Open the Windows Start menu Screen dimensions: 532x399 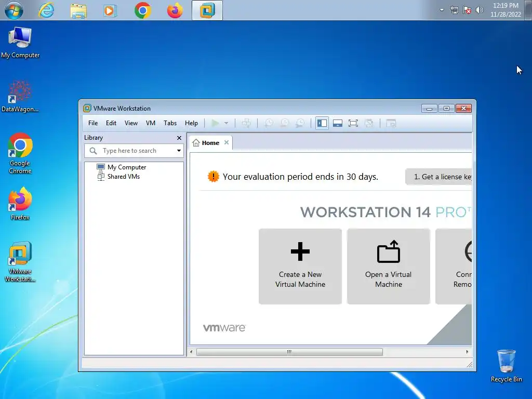[x=14, y=10]
